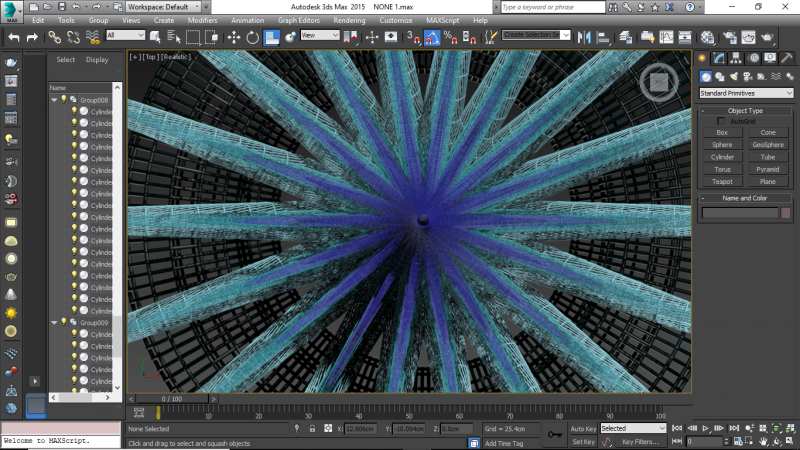Collapse the Group008 tree node
Viewport: 800px width, 450px height.
point(54,100)
